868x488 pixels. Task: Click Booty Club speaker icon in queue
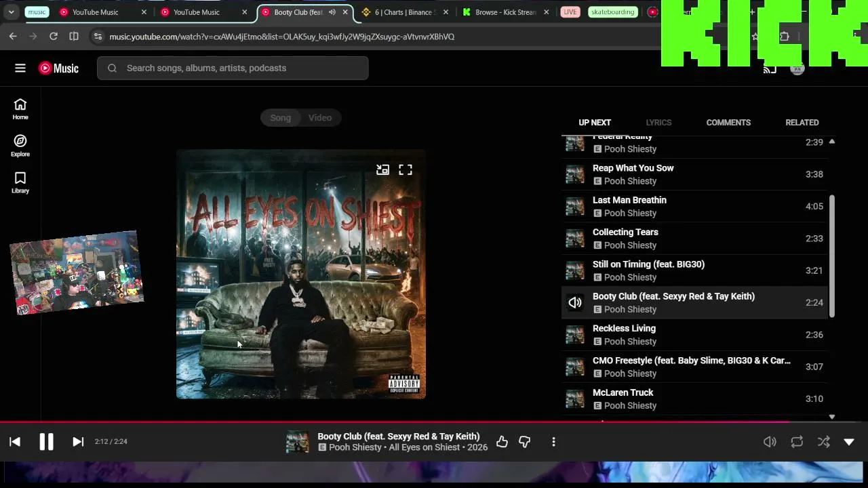[575, 303]
